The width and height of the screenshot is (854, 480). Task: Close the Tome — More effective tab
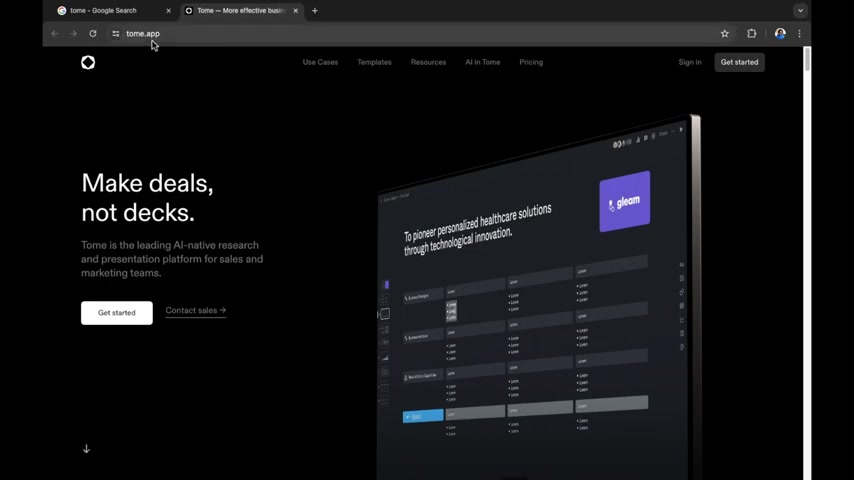295,10
